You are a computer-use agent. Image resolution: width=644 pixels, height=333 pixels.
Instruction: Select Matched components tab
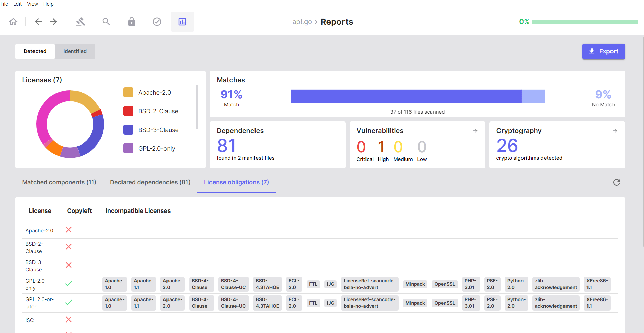(x=59, y=182)
